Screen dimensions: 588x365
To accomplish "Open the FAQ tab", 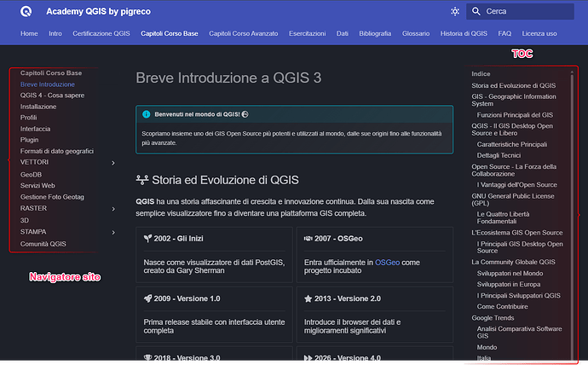I will [504, 33].
